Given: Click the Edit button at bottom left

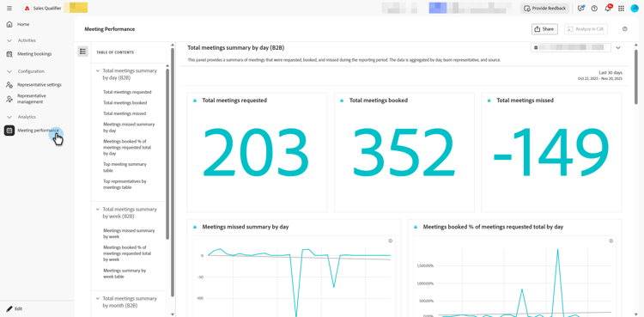Looking at the screenshot, I should [15, 308].
